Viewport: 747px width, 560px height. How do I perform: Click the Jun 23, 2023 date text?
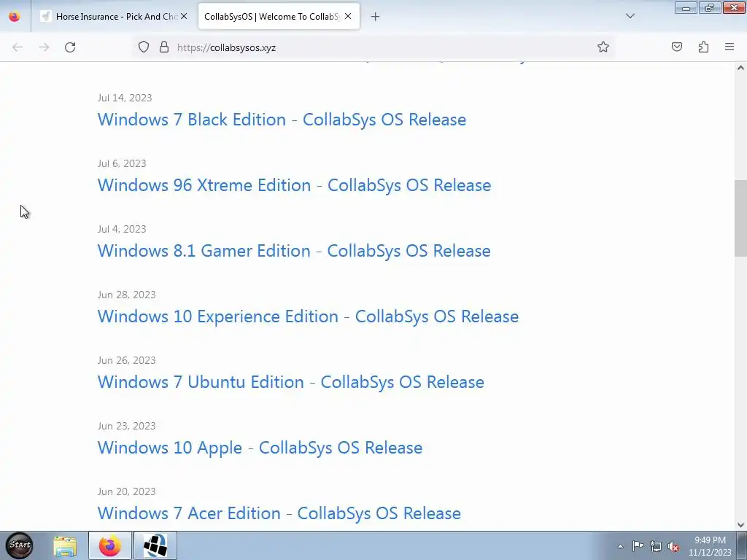[126, 426]
